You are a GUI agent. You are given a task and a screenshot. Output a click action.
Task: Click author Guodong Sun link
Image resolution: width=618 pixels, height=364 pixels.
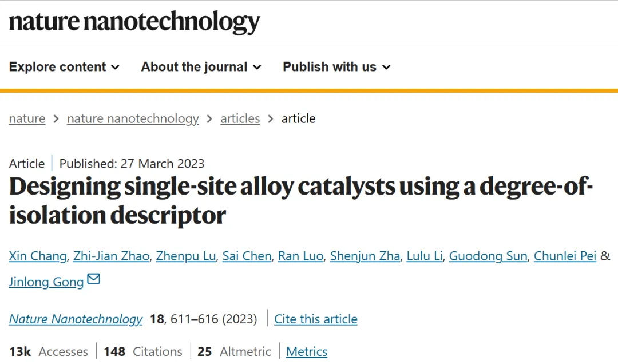point(488,256)
